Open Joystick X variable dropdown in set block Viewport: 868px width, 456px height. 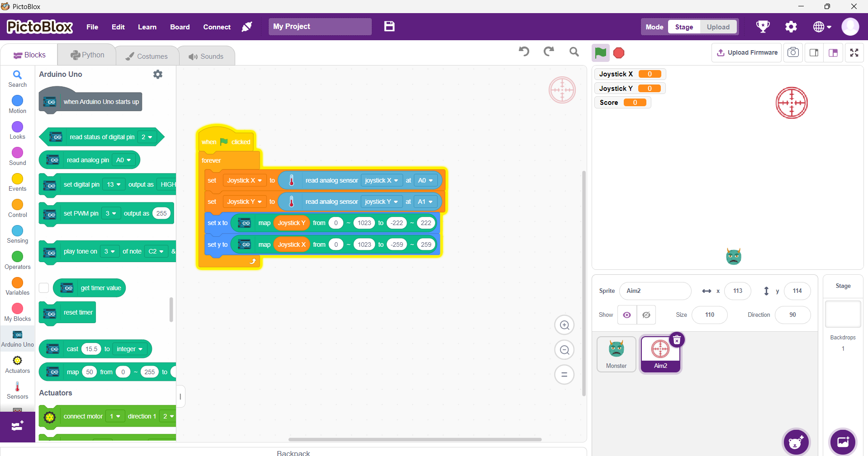click(244, 180)
